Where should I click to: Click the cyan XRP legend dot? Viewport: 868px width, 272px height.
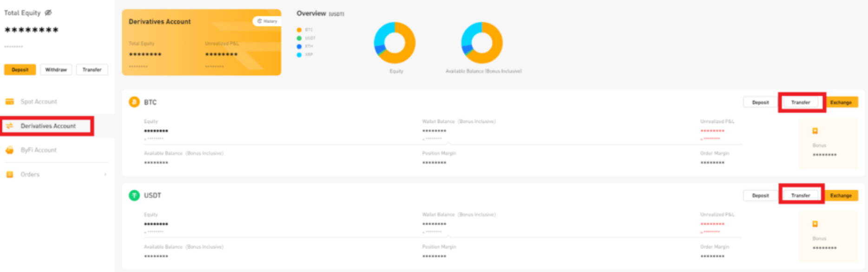pyautogui.click(x=299, y=55)
